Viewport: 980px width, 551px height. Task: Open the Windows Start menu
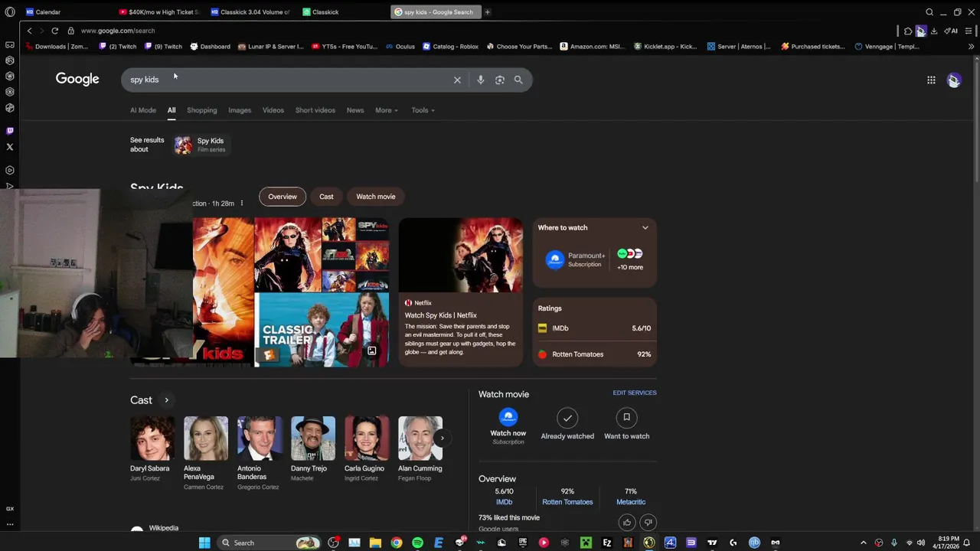tap(204, 543)
